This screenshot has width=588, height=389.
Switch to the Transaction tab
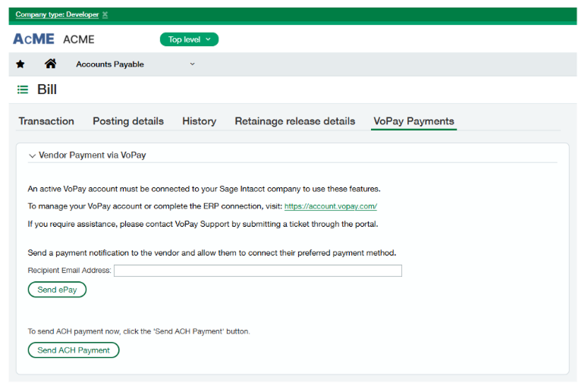(x=46, y=121)
